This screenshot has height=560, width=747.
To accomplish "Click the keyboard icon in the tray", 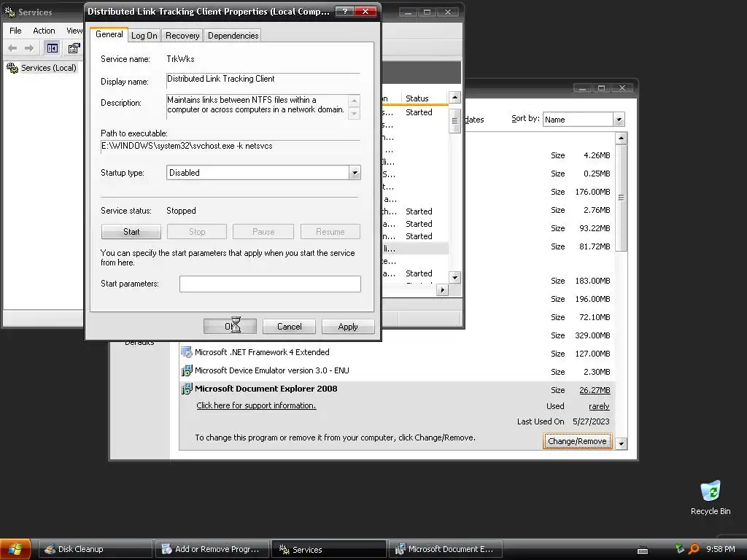I will (643, 550).
